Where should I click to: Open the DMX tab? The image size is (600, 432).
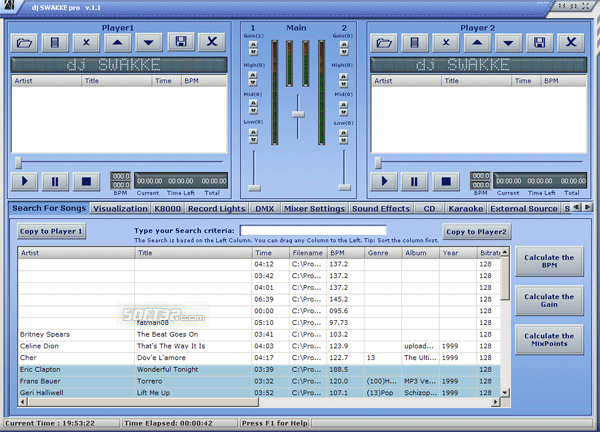tap(264, 209)
